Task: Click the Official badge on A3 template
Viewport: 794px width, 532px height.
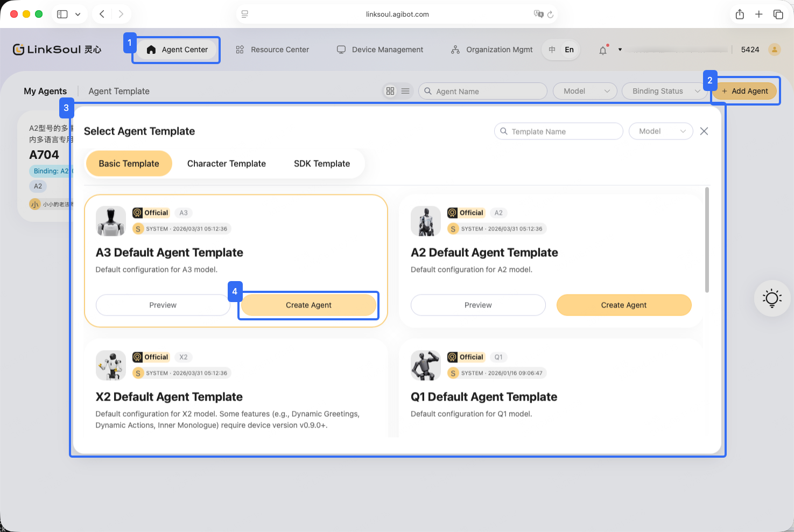Action: tap(151, 213)
